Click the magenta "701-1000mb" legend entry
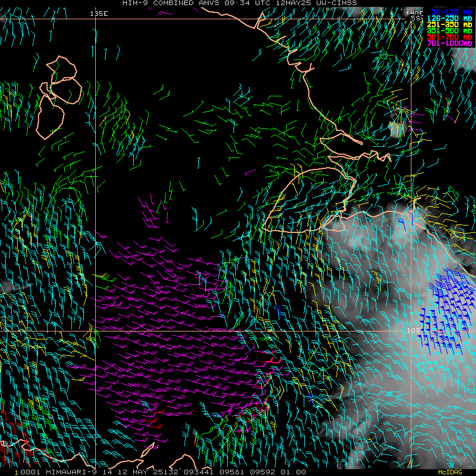476x476 pixels. tap(449, 43)
